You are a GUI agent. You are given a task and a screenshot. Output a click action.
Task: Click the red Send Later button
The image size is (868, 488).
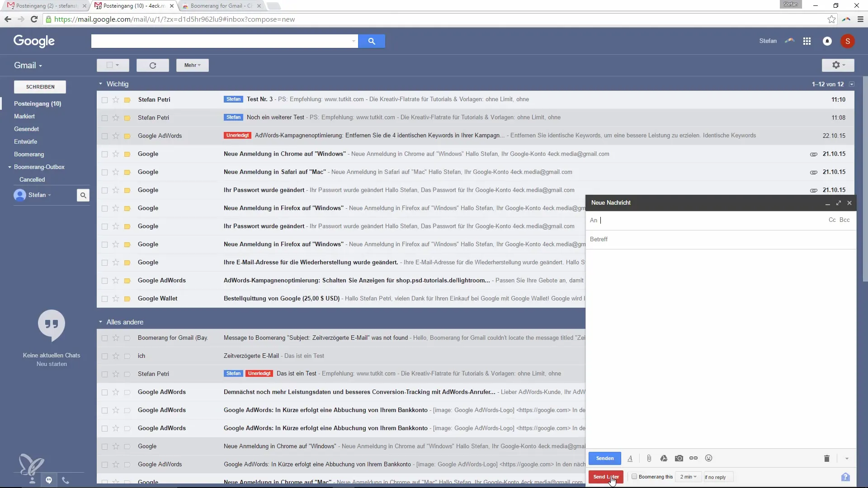click(606, 477)
